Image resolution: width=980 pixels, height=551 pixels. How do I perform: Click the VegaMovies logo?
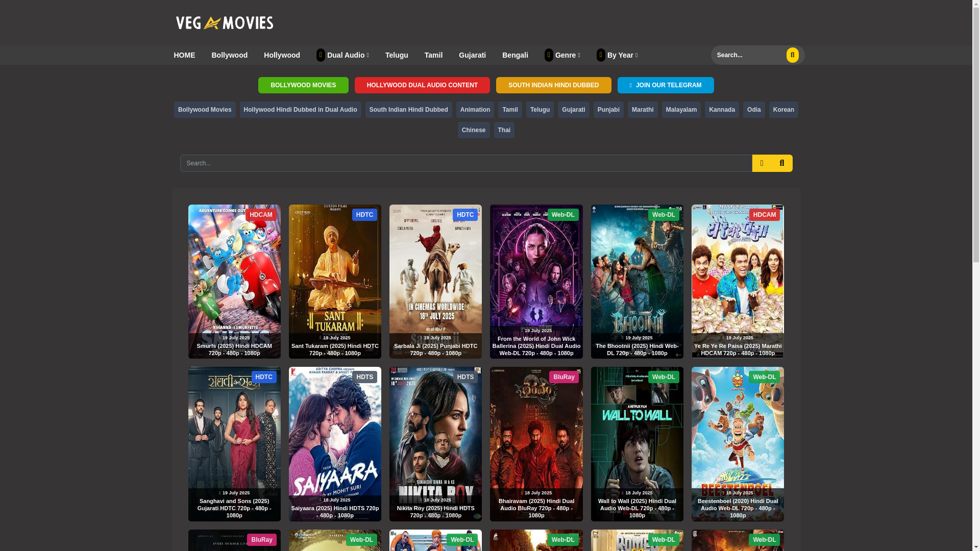pos(225,22)
